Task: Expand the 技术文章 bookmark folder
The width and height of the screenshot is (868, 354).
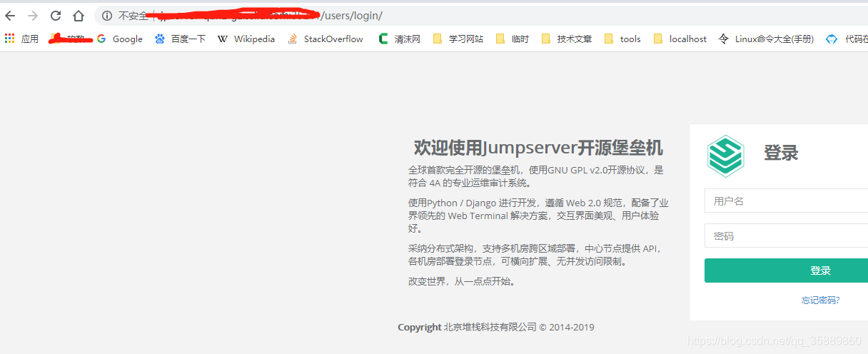Action: (567, 39)
